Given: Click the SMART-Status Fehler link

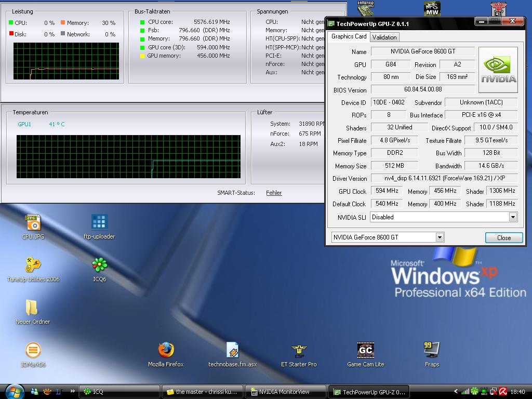Looking at the screenshot, I should click(x=274, y=193).
